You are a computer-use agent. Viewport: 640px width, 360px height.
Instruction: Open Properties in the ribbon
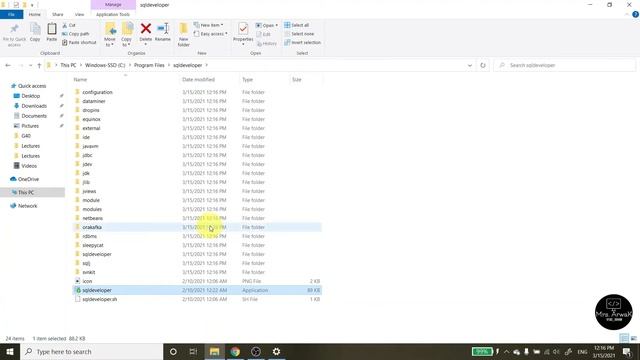243,34
